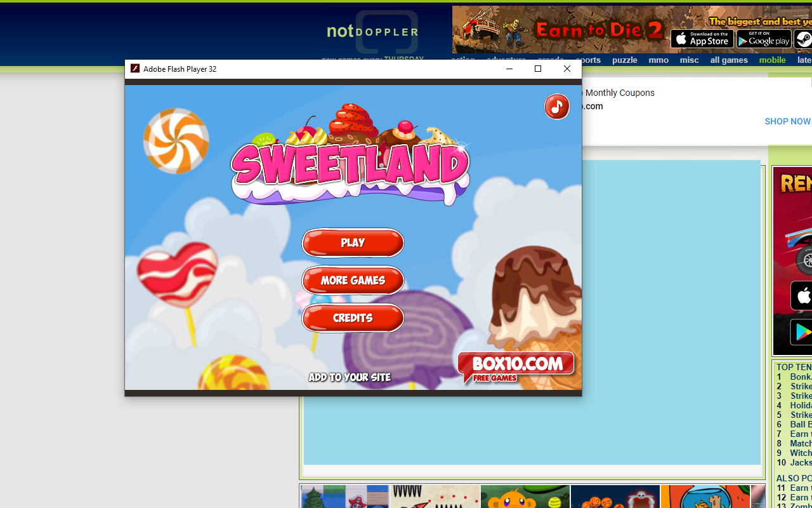Click the Monthly Coupons ad text
This screenshot has width=812, height=508.
[620, 93]
